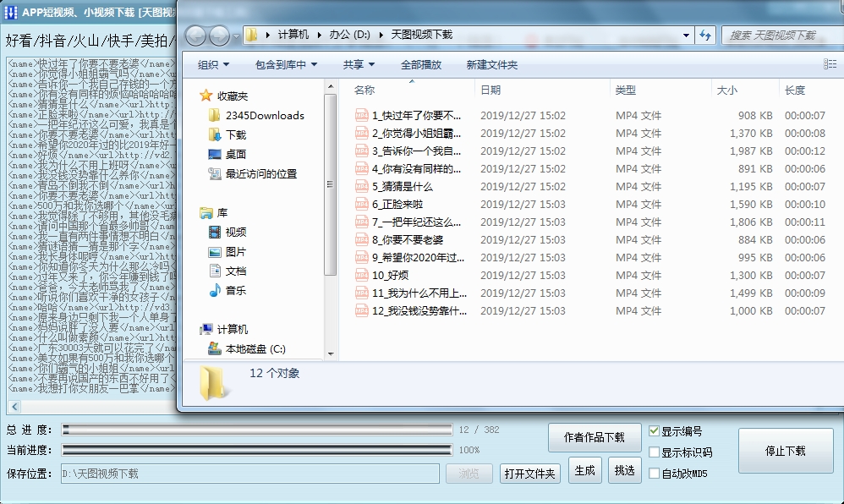This screenshot has height=504, width=844.
Task: Expand the address bar history dropdown
Action: (x=686, y=36)
